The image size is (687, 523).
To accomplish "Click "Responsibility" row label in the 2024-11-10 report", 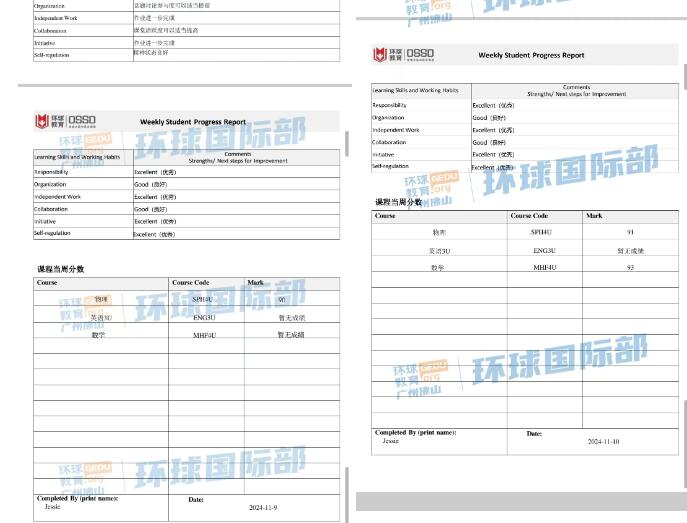I will (x=390, y=105).
